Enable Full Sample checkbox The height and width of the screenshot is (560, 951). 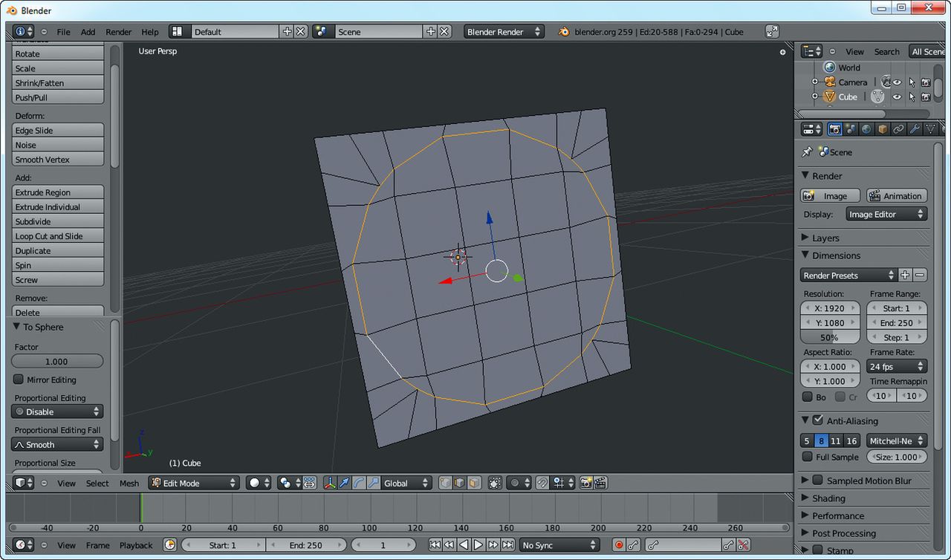[808, 457]
